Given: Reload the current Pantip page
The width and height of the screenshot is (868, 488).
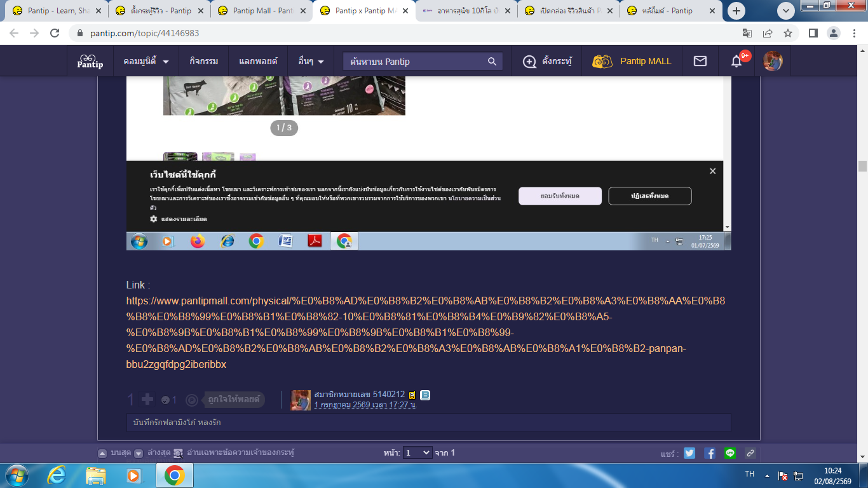Looking at the screenshot, I should (x=55, y=33).
